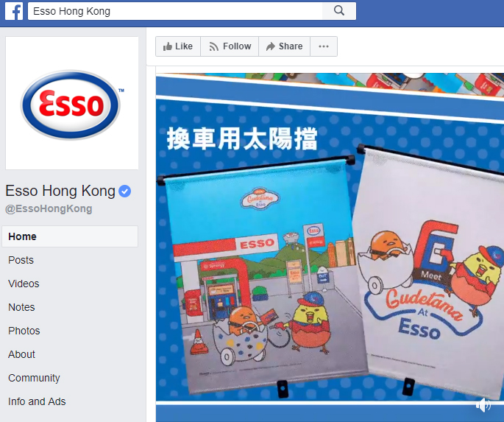Mute video with the speaker icon

click(483, 404)
